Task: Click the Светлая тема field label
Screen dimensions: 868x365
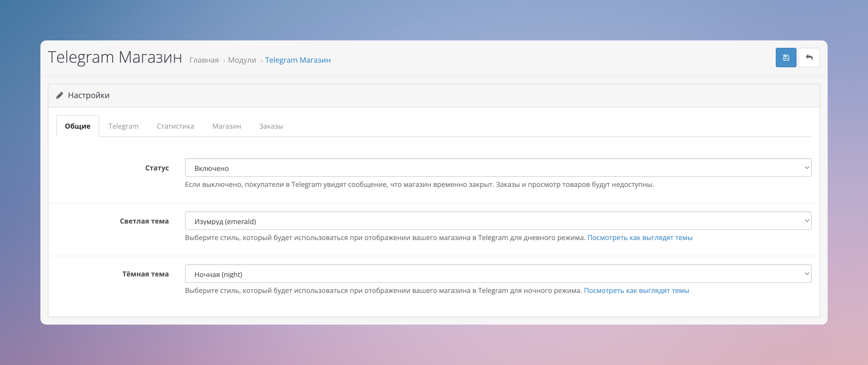Action: [144, 221]
